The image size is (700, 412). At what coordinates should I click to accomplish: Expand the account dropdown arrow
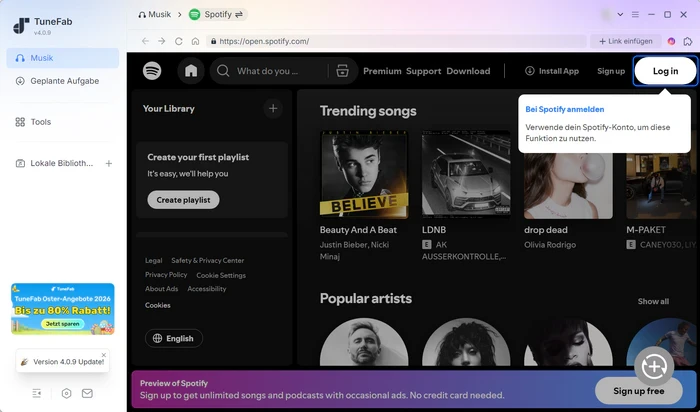click(x=620, y=14)
